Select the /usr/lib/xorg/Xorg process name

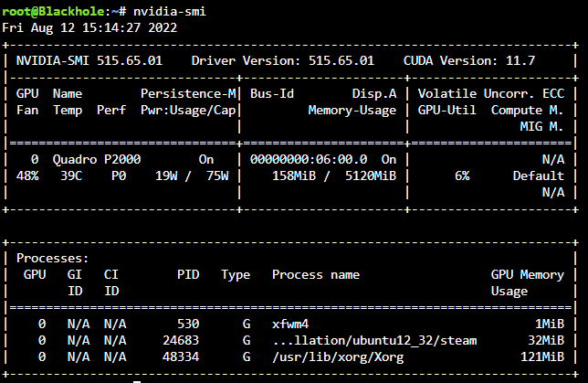(338, 357)
